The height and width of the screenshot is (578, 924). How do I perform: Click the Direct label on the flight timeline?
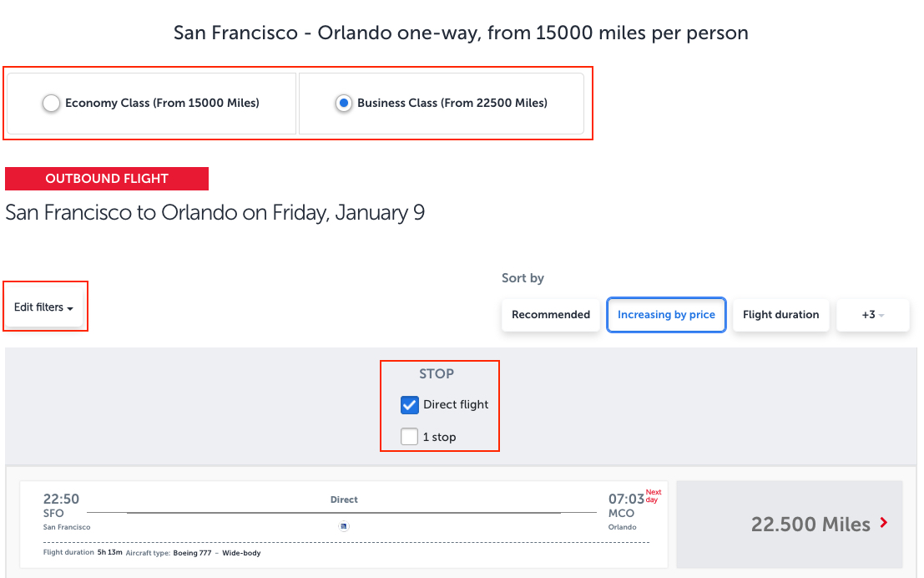344,499
